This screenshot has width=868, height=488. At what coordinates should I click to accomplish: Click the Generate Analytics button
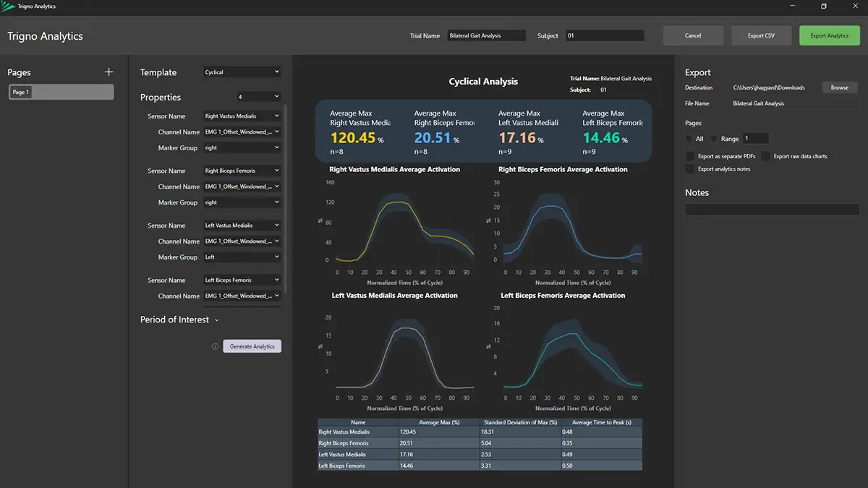[252, 346]
